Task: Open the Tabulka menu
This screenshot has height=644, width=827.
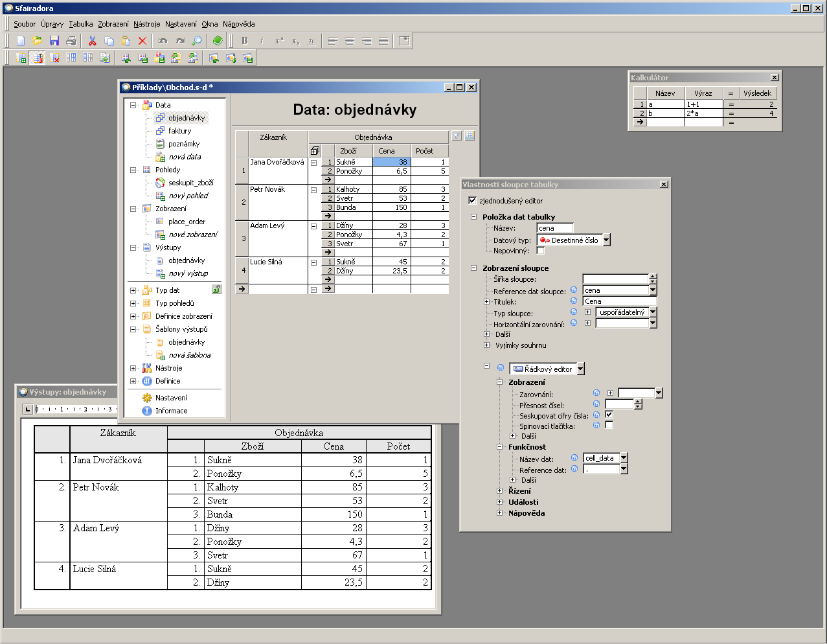Action: pyautogui.click(x=81, y=24)
